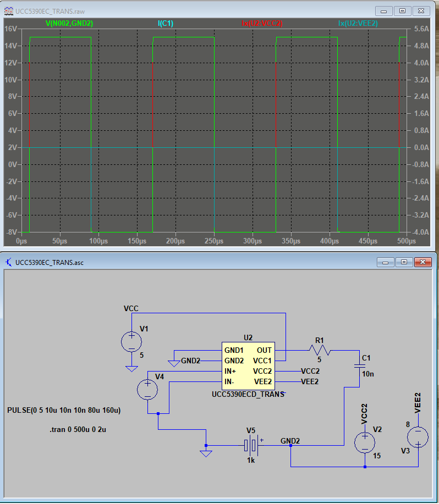Select voltage source V1 symbol
This screenshot has height=504, width=439.
click(131, 342)
